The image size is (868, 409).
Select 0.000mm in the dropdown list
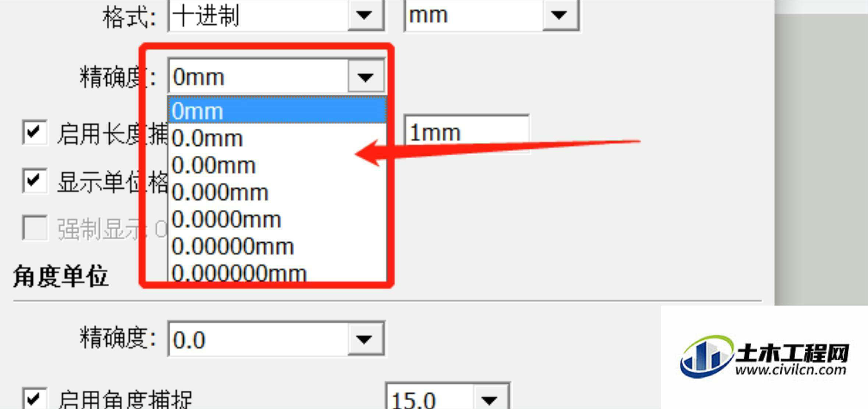pos(277,192)
